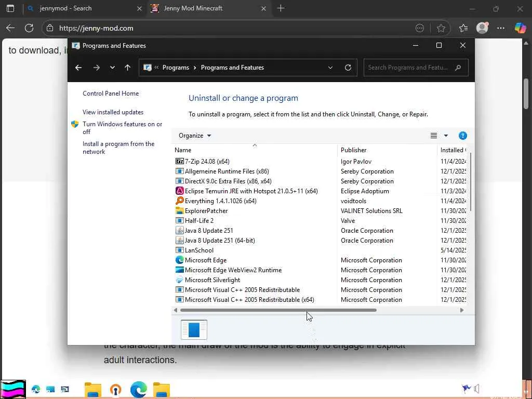Click the 7-Zip program icon in the list
This screenshot has width=532, height=399.
pos(179,162)
